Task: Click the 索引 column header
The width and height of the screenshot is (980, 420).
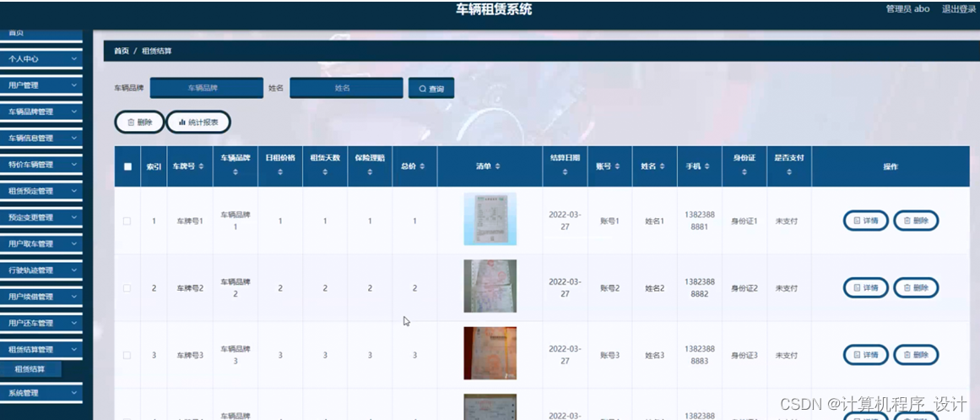Action: 154,167
